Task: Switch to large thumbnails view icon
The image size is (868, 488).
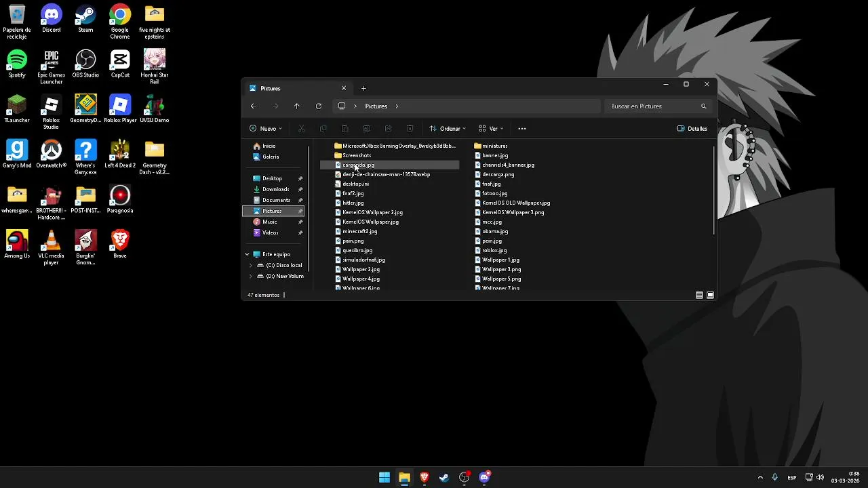Action: point(710,296)
